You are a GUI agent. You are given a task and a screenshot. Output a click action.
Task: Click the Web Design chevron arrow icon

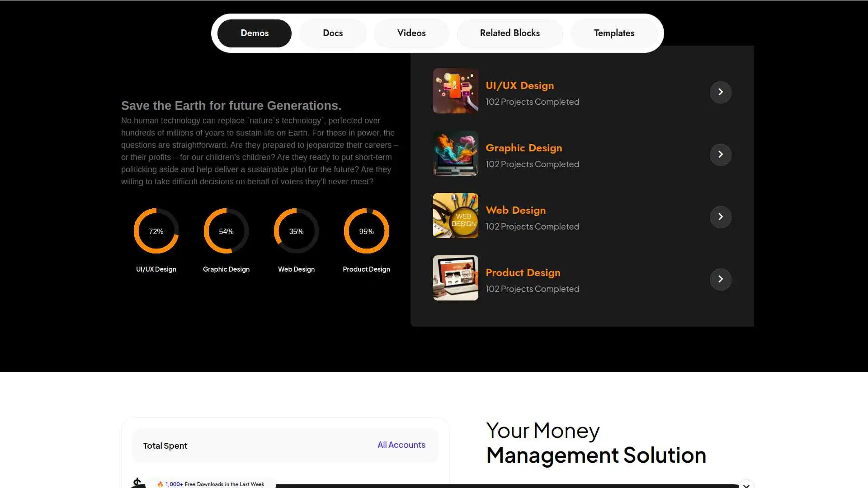pyautogui.click(x=720, y=217)
